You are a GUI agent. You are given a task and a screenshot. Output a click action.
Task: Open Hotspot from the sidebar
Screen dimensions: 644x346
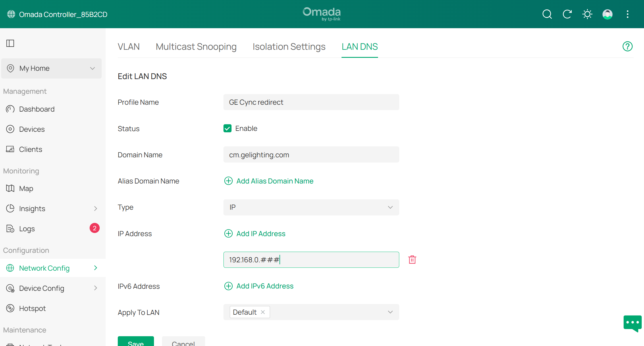coord(32,308)
